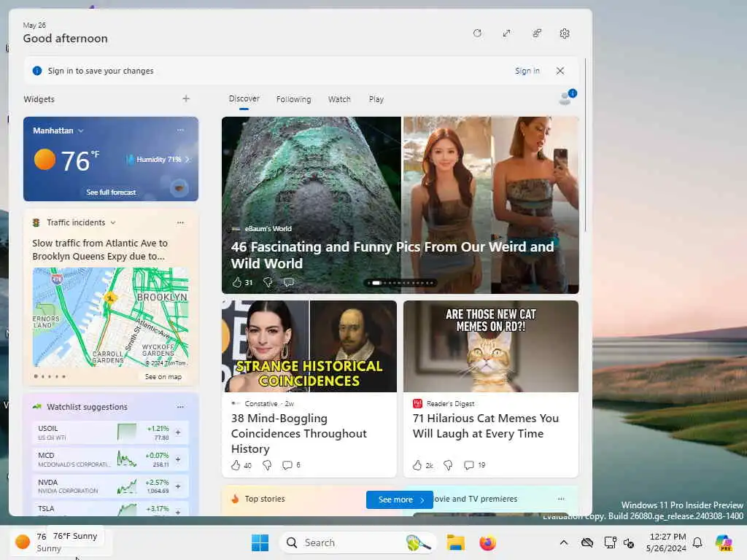Dismiss the sign-in notification banner
747x560 pixels.
pyautogui.click(x=560, y=71)
